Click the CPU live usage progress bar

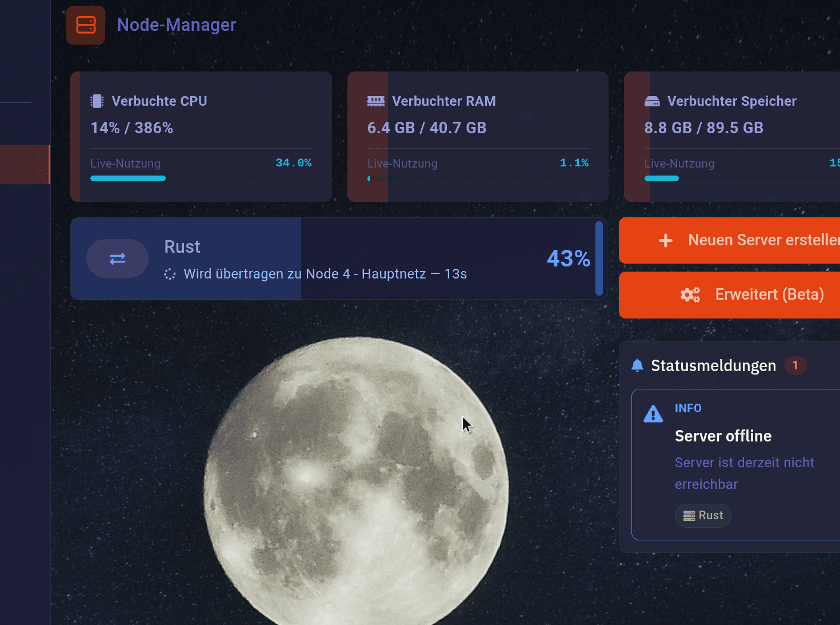(x=201, y=178)
